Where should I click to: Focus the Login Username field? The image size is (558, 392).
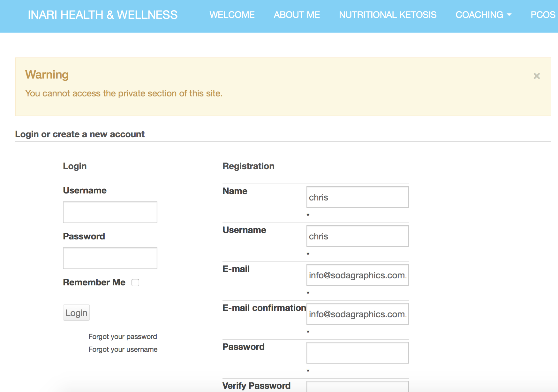click(110, 212)
